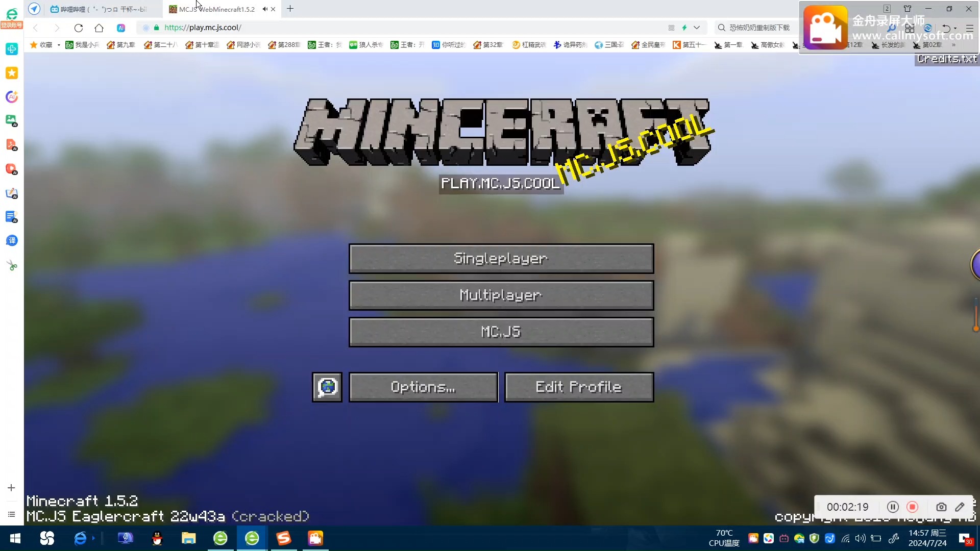The image size is (980, 551).
Task: Open the QR code grid icon in address bar
Action: point(671,28)
